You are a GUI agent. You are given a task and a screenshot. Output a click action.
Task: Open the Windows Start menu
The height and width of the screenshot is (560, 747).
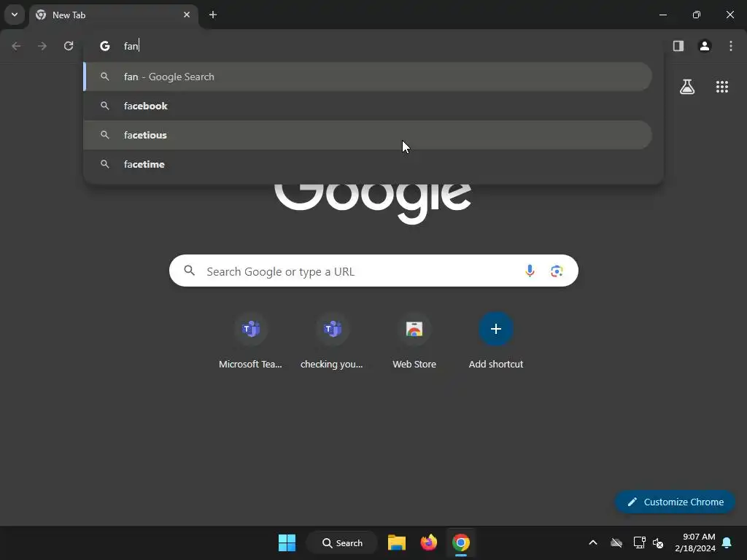point(287,542)
